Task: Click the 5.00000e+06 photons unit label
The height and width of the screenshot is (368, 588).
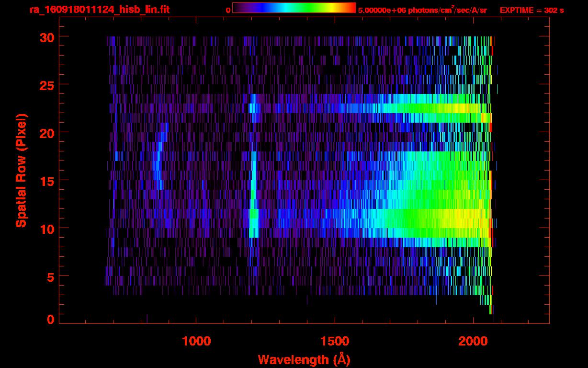Action: tap(422, 10)
